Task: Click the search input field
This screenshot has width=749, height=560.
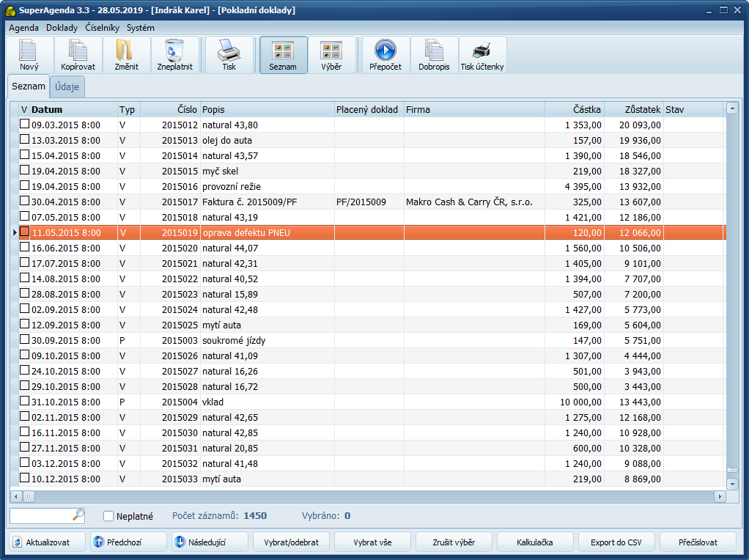Action: [41, 515]
